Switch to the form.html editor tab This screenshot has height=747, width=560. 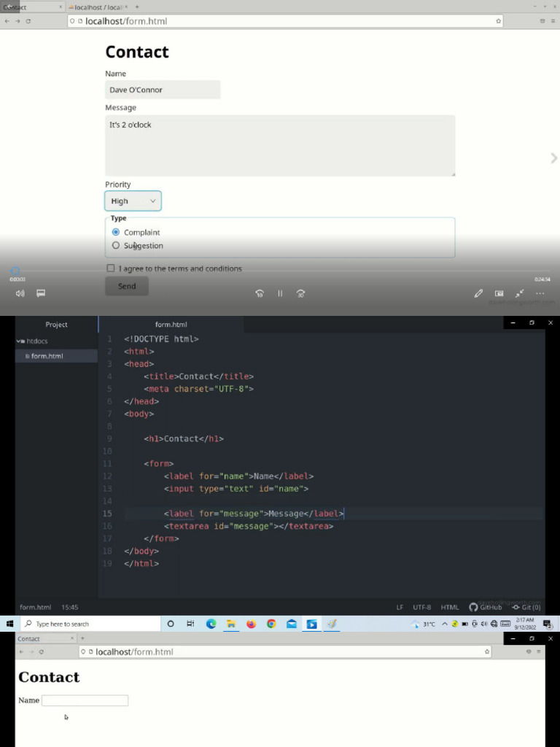point(171,325)
